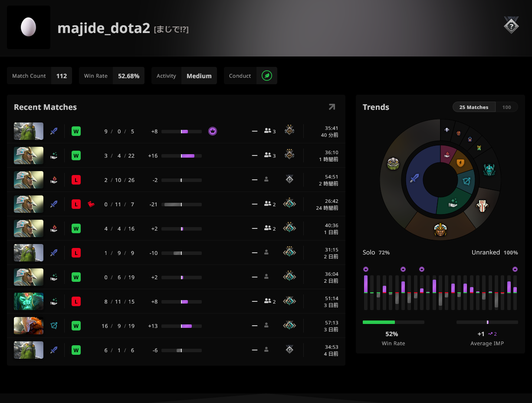Click the green Win Rate progress bar in Trends
This screenshot has height=403, width=532.
394,322
